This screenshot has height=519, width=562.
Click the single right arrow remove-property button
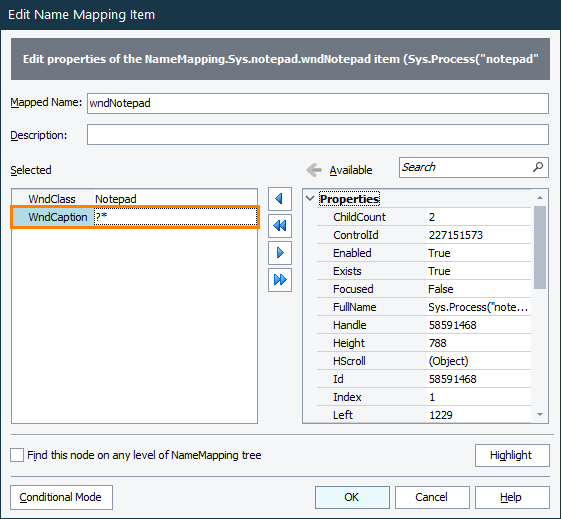click(280, 253)
